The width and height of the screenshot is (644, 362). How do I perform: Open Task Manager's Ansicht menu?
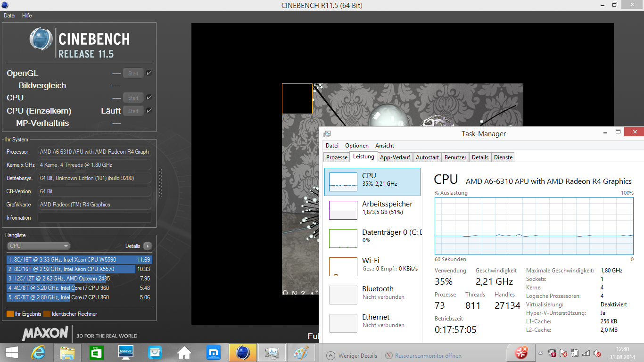385,146
